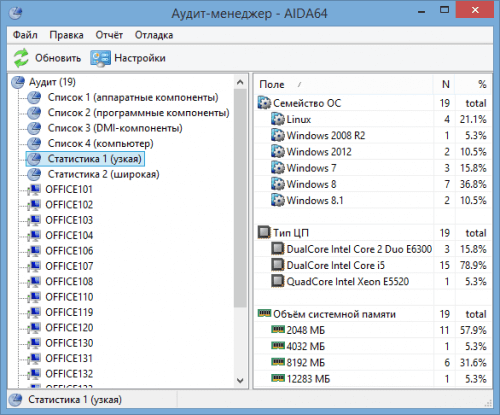Click the icon beside Статистика 2 (широкая)
The height and width of the screenshot is (415, 500).
[x=34, y=174]
